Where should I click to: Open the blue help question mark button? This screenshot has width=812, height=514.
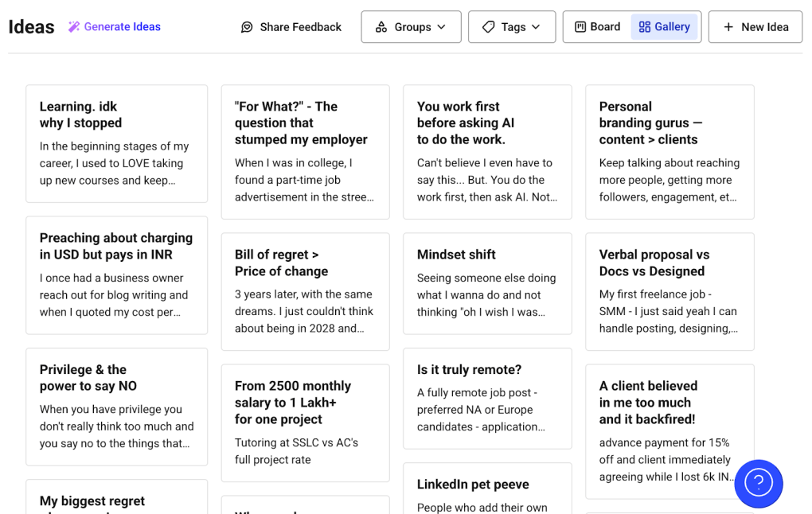click(x=759, y=484)
